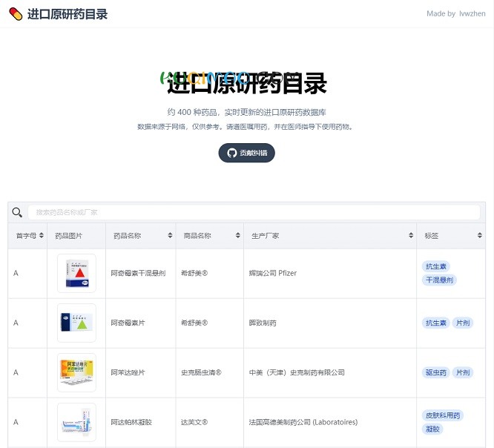Click the 贡献纠错 GitHub button
Screen dimensions: 494x448
click(246, 153)
